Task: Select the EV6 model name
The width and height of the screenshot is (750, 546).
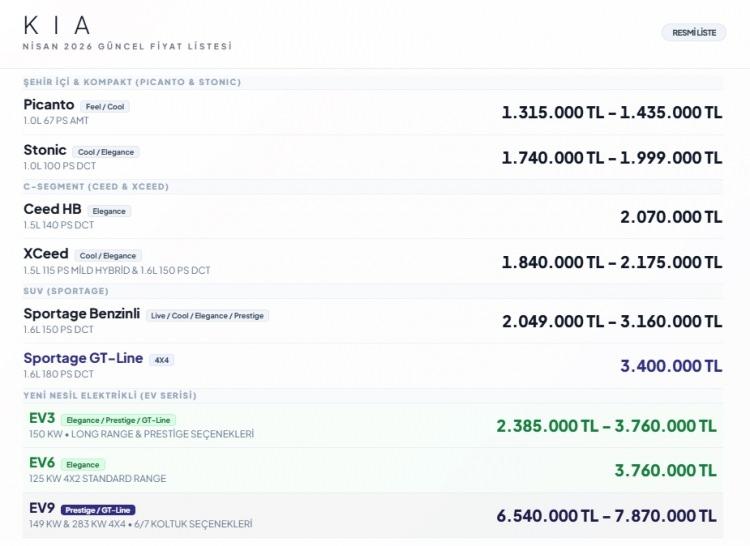Action: click(x=42, y=463)
